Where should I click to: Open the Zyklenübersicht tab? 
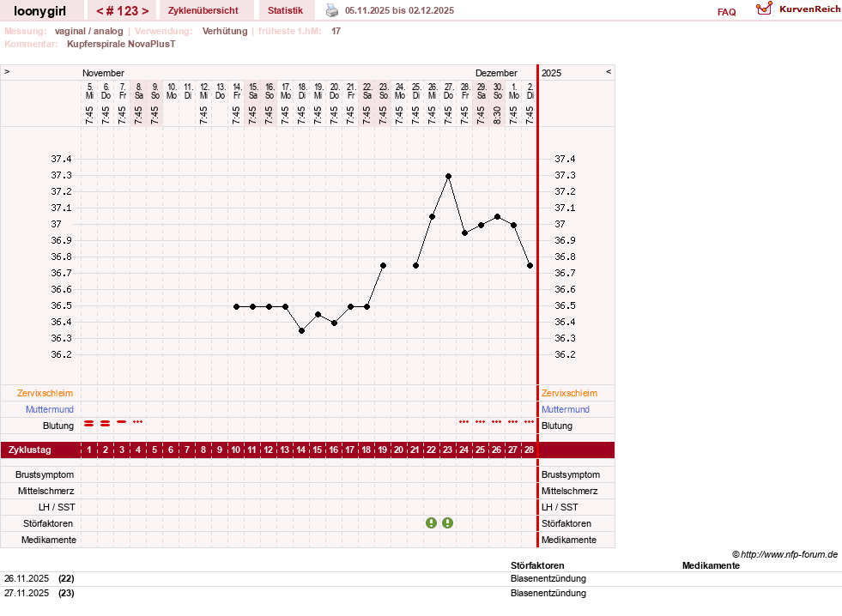pyautogui.click(x=203, y=10)
